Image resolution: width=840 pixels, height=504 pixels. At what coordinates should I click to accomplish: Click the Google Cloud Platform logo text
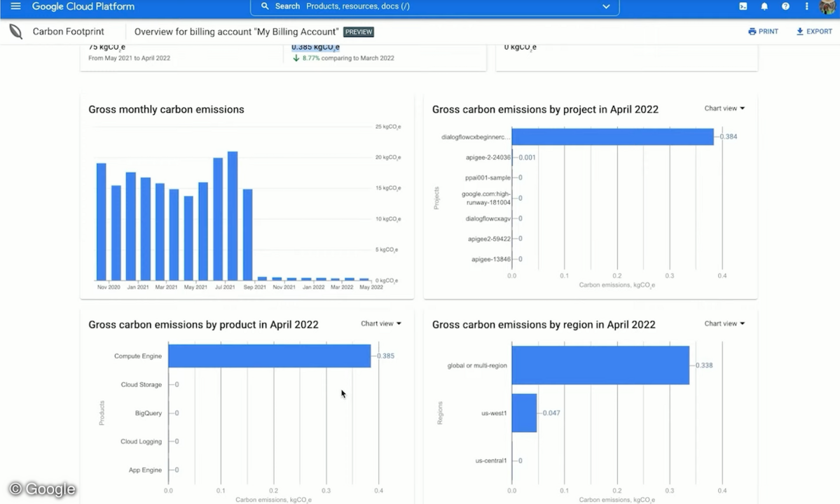point(83,6)
